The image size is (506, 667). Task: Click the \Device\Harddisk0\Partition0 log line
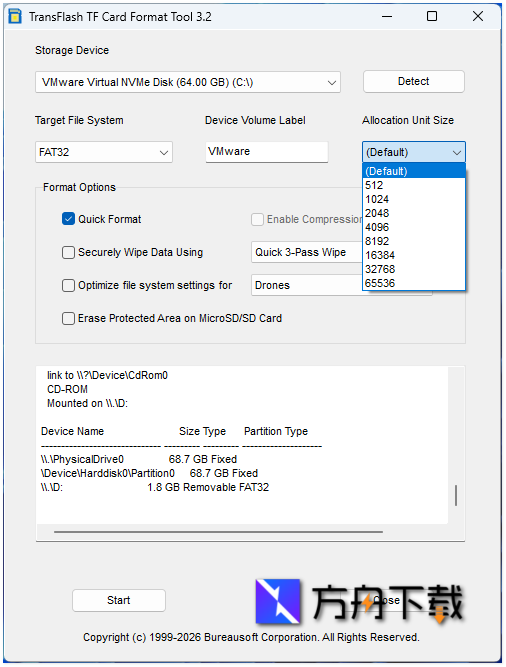click(x=149, y=473)
